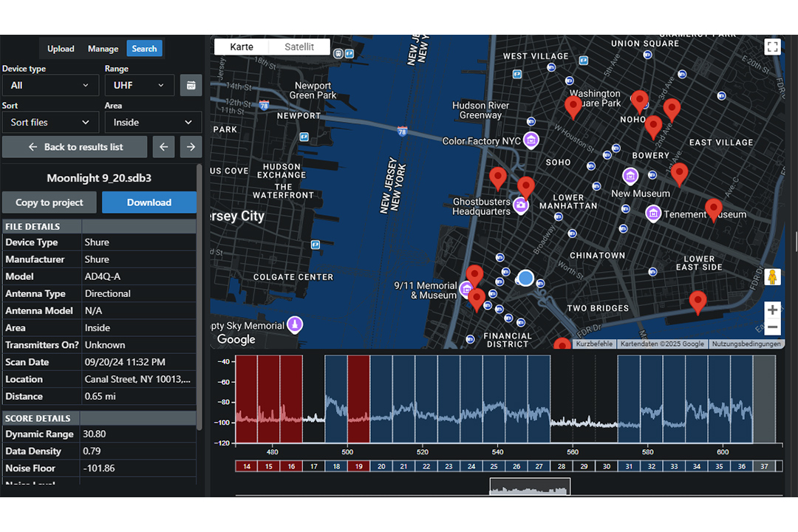Download the Moonlight 9_20.sdb3 file

coord(149,202)
